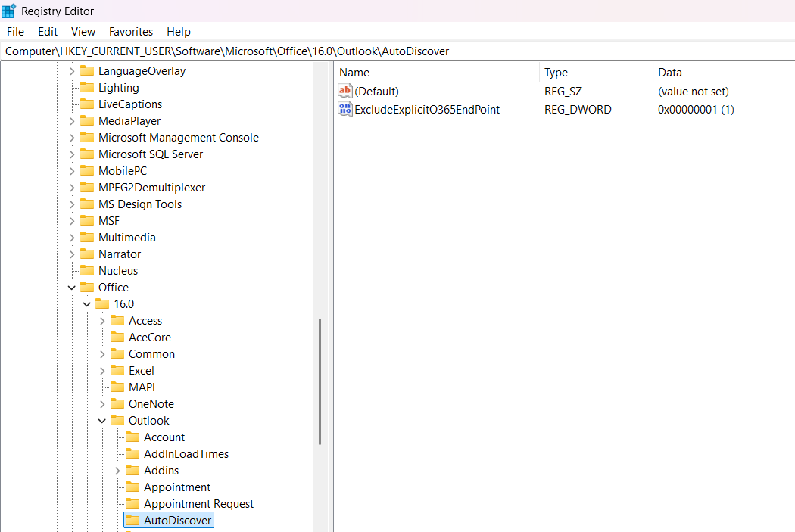Expand the Microsoft Management Console key
The image size is (795, 532).
[72, 138]
